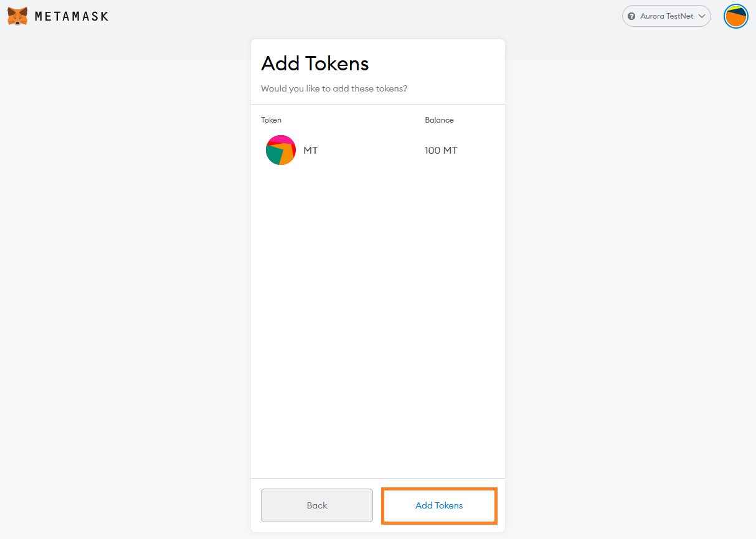756x539 pixels.
Task: Click the Token column header
Action: 271,120
